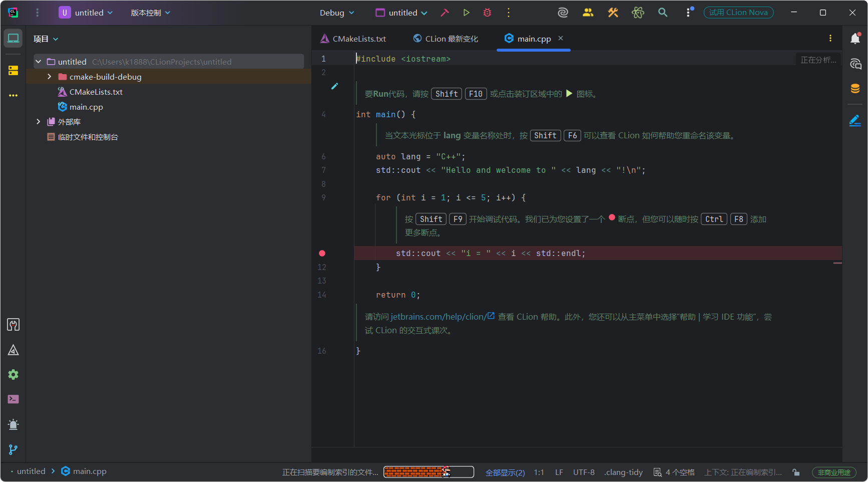Switch to CLion 最新变化 tab
Image resolution: width=868 pixels, height=482 pixels.
[446, 39]
